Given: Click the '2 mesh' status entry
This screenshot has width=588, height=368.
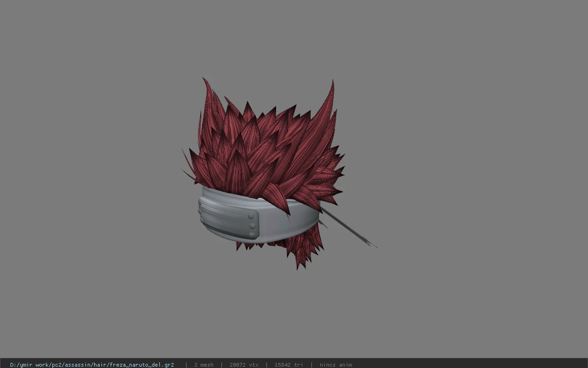Looking at the screenshot, I should 204,365.
